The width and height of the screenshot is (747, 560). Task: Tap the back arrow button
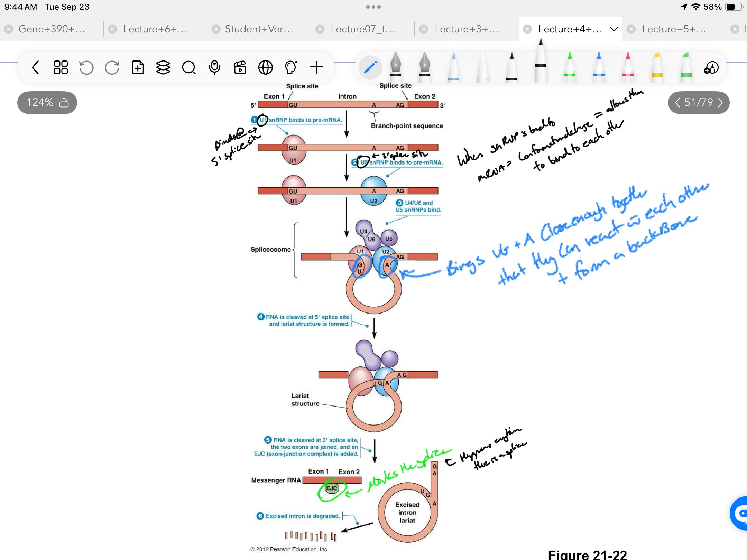[x=35, y=67]
